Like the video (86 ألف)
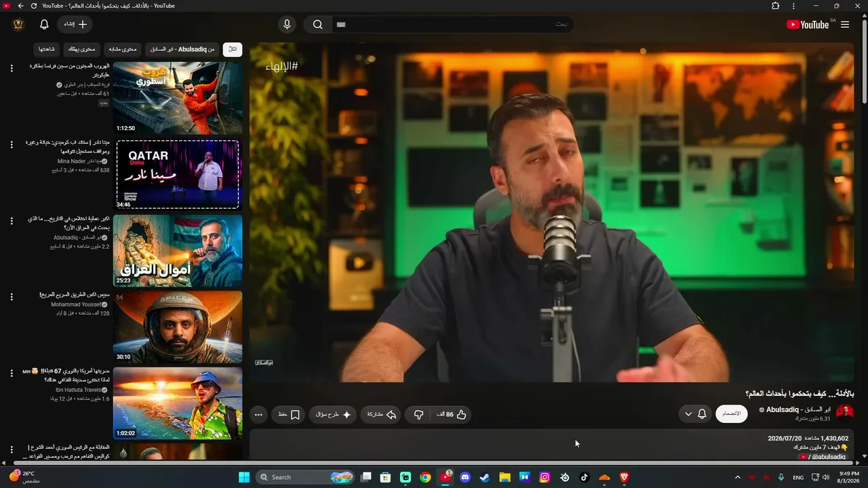 [x=452, y=415]
